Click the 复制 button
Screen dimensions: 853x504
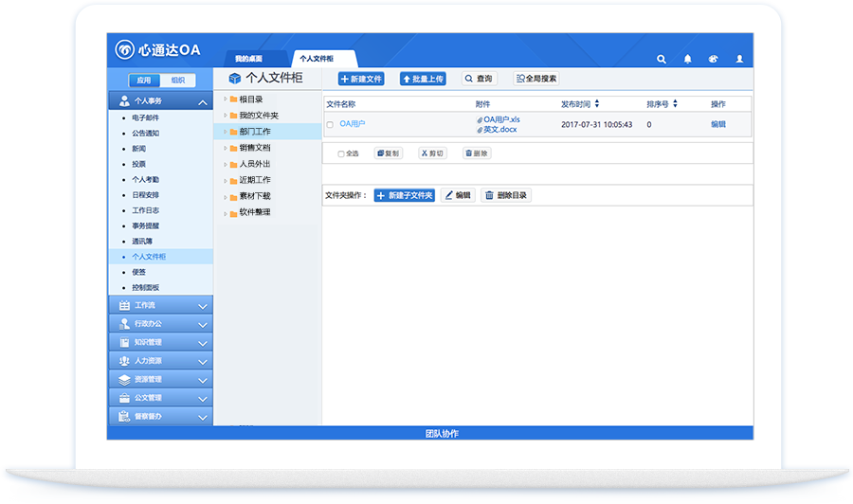click(x=389, y=153)
